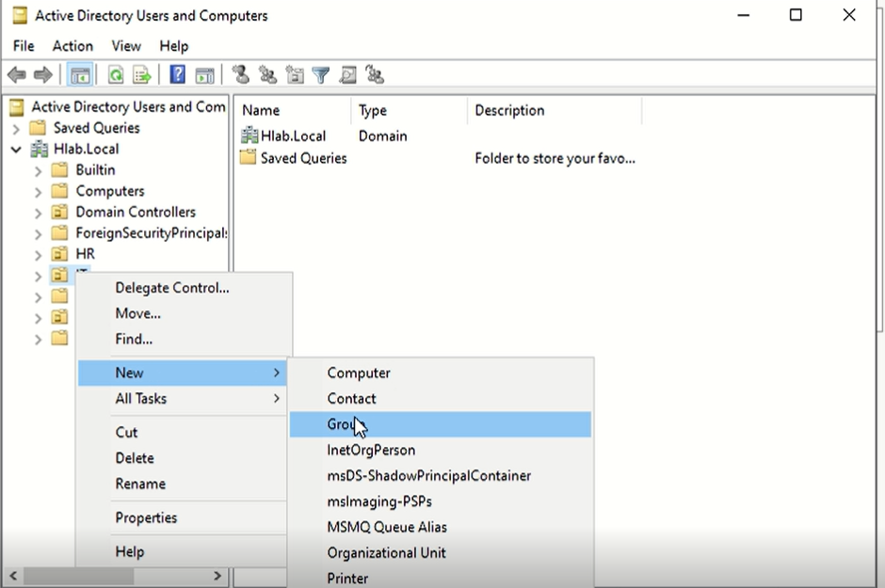This screenshot has height=588, width=885.
Task: Expand the Computers container
Action: point(38,192)
